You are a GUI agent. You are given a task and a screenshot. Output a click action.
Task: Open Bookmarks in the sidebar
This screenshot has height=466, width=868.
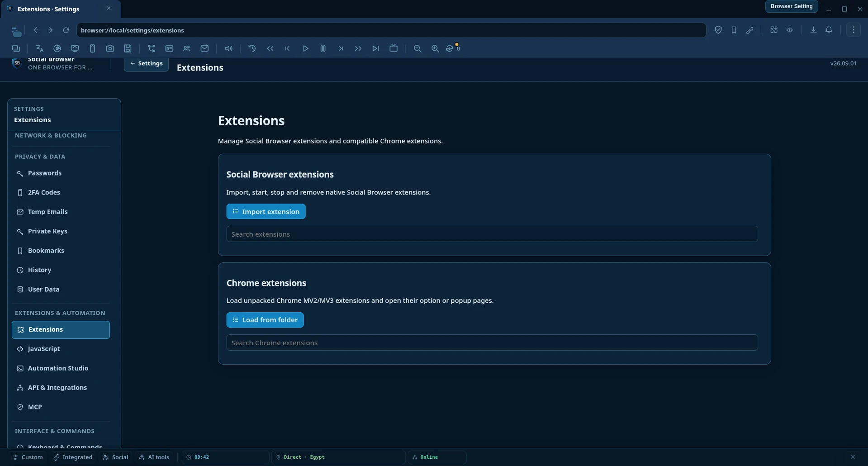[61, 251]
